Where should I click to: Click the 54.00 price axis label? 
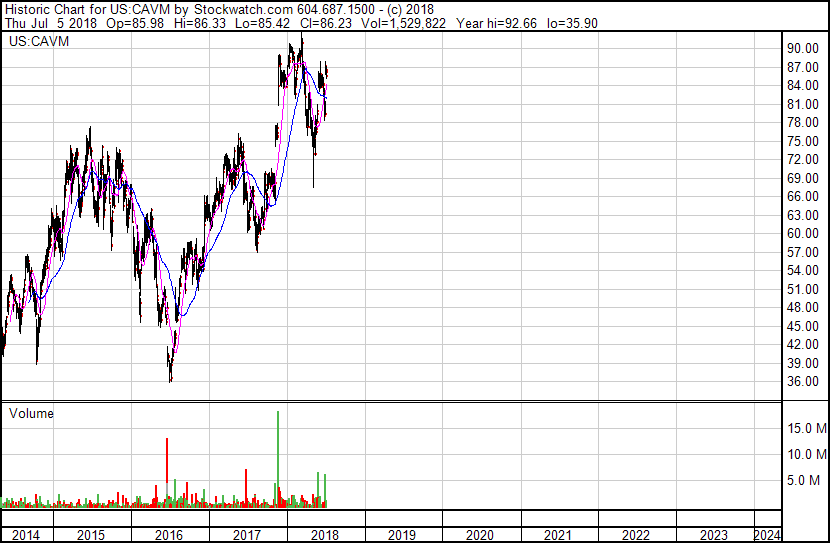click(803, 270)
